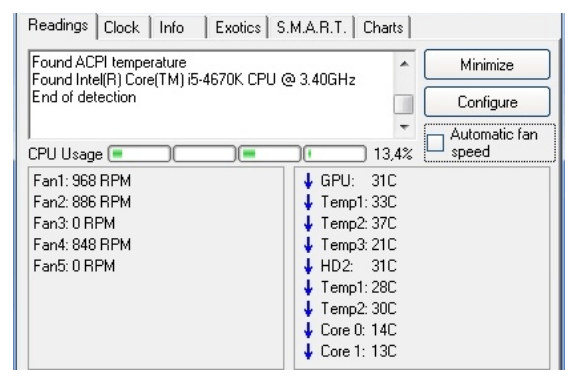This screenshot has height=384, width=580.
Task: Click the second CPU usage bar
Action: [x=205, y=154]
